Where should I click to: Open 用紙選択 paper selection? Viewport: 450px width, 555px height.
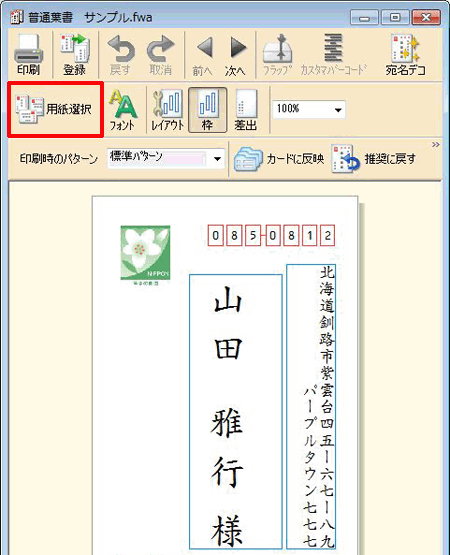click(55, 109)
